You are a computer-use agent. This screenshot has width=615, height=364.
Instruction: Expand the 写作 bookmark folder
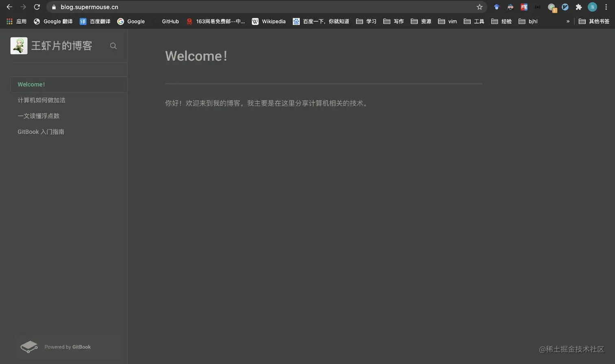coord(393,21)
